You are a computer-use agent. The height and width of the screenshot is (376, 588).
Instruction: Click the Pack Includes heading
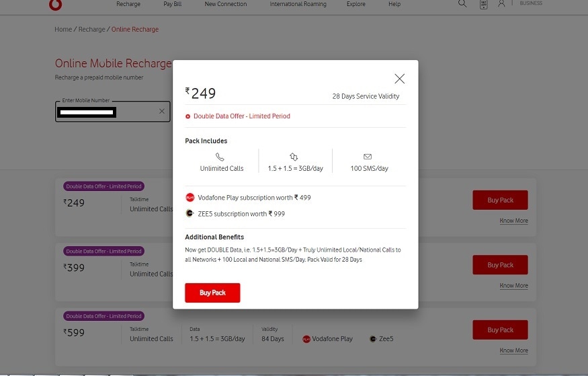point(206,141)
